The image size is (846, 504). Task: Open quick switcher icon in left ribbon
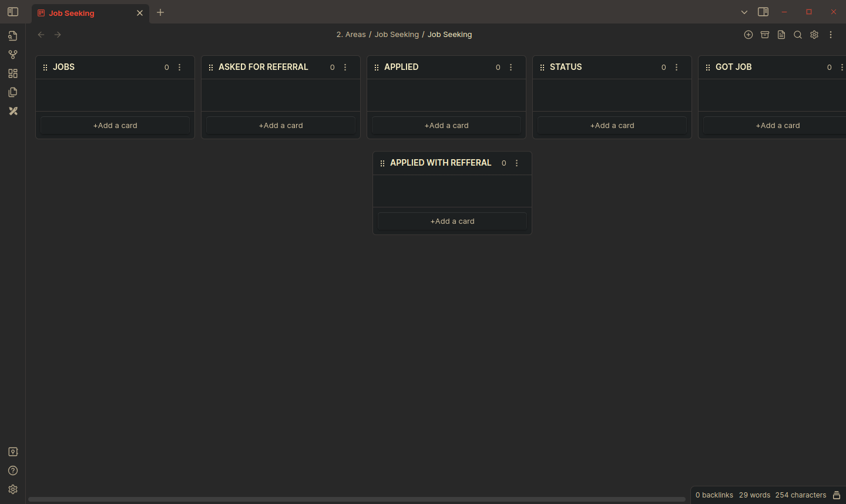pyautogui.click(x=13, y=36)
